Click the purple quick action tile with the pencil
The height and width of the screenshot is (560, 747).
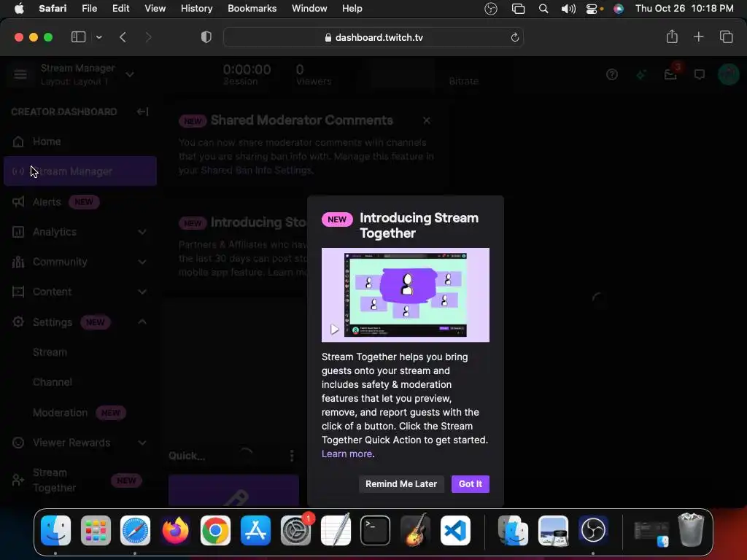pos(233,490)
